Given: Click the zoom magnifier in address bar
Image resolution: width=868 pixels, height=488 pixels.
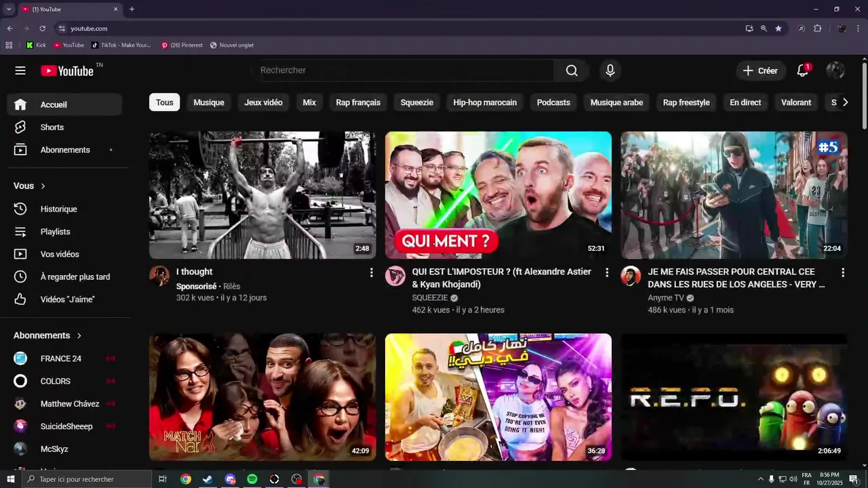Looking at the screenshot, I should coord(764,28).
